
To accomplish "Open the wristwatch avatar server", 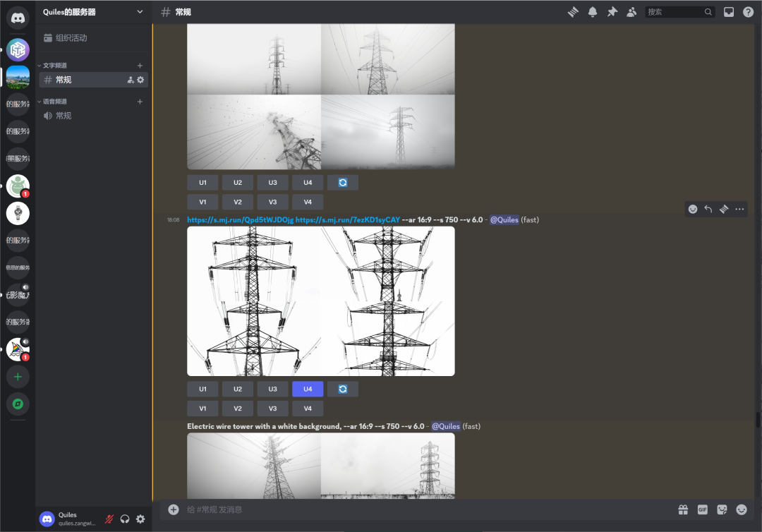I will click(x=18, y=213).
